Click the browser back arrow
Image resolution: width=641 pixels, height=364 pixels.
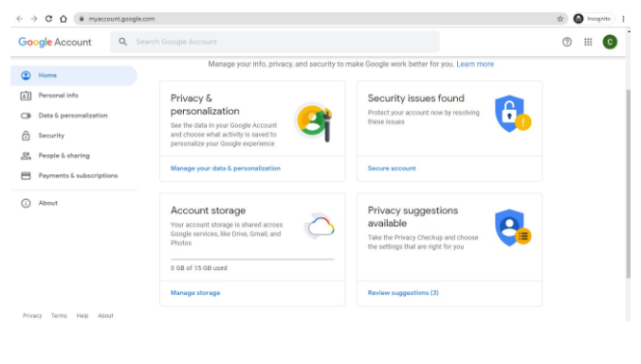tap(20, 19)
